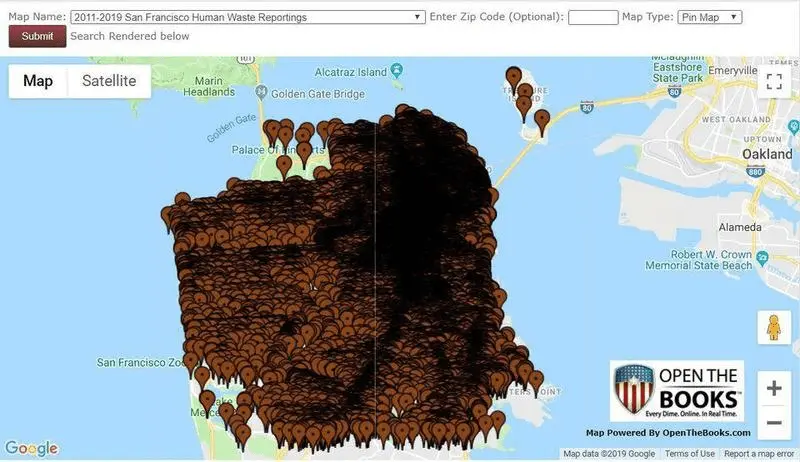Viewport: 800px width, 462px height.
Task: Click the Oakland label on map
Action: (767, 155)
